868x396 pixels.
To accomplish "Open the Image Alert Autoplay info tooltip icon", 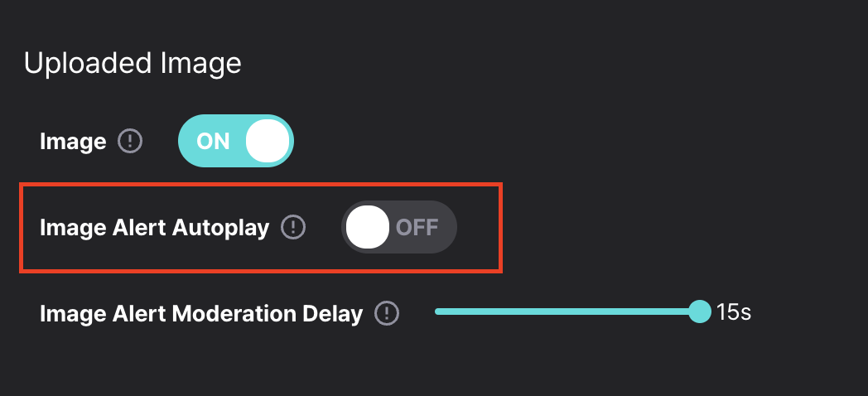I will [293, 227].
